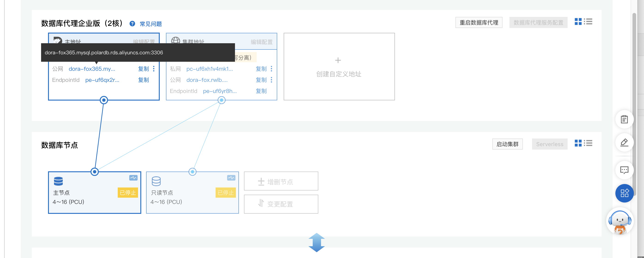Copy the public address dora-fox.rwlb
This screenshot has height=258, width=644.
click(261, 80)
